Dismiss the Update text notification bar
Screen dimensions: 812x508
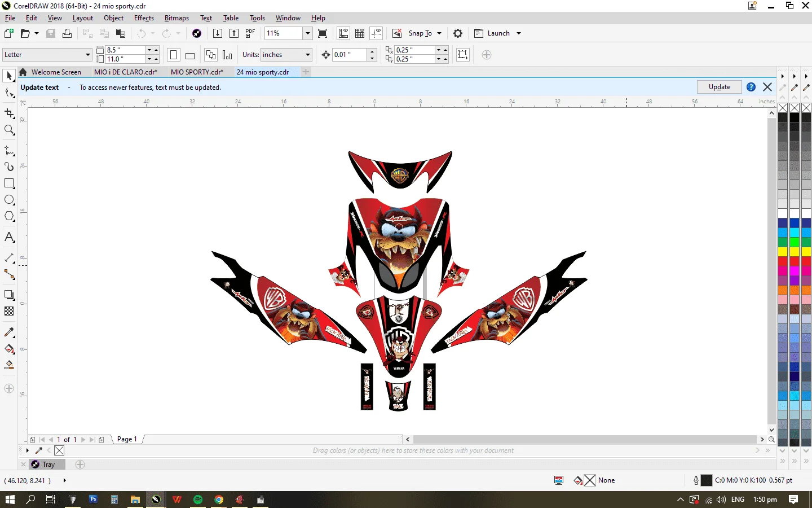click(x=767, y=87)
